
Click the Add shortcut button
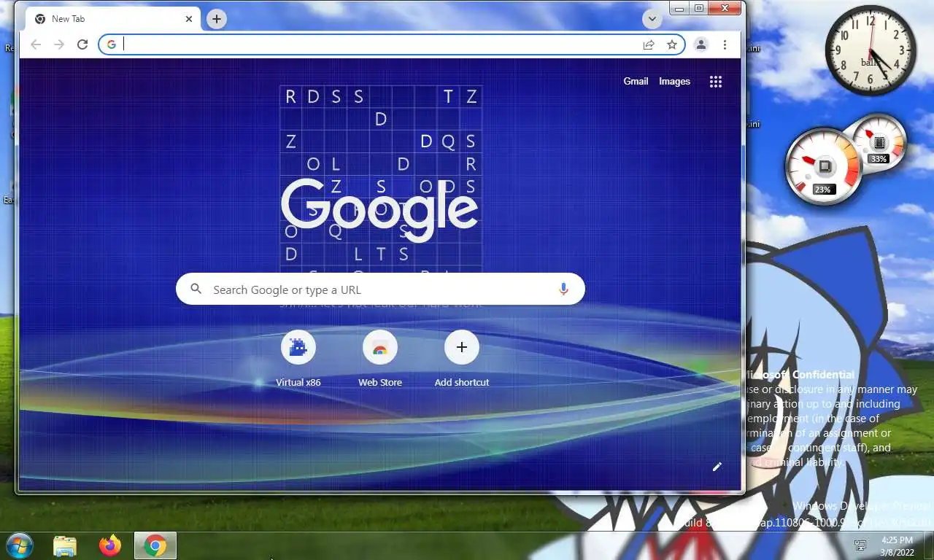click(462, 358)
